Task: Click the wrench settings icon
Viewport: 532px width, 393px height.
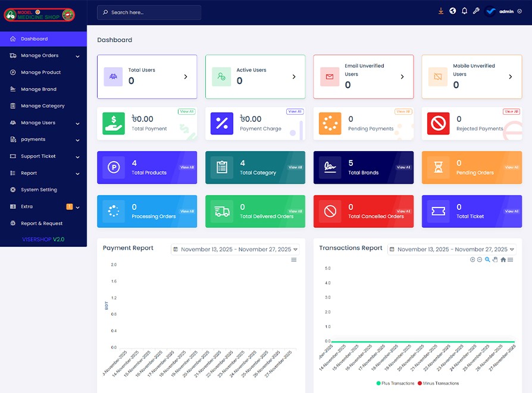Action: 476,11
